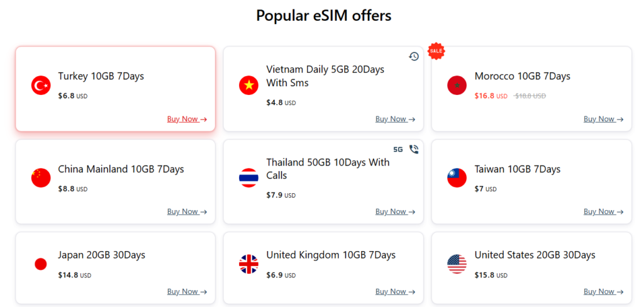Select United States 20GB 30Days offer title
The height and width of the screenshot is (307, 644).
tap(535, 255)
